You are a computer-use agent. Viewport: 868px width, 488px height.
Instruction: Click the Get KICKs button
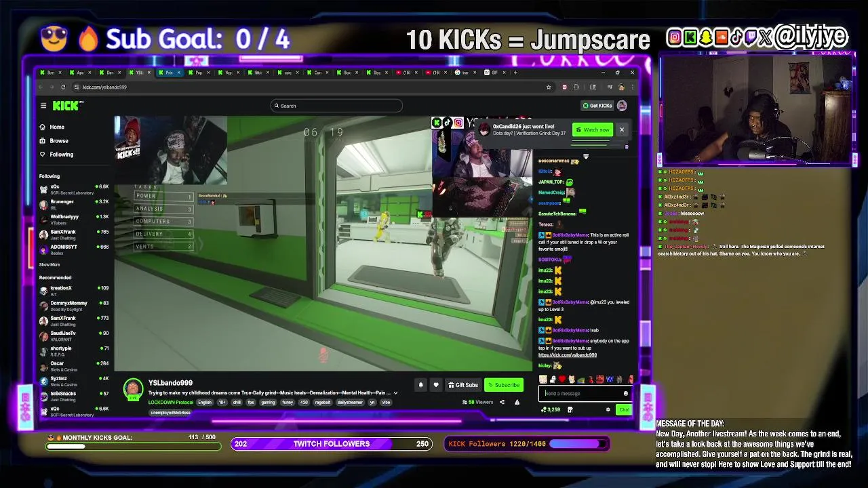click(597, 106)
